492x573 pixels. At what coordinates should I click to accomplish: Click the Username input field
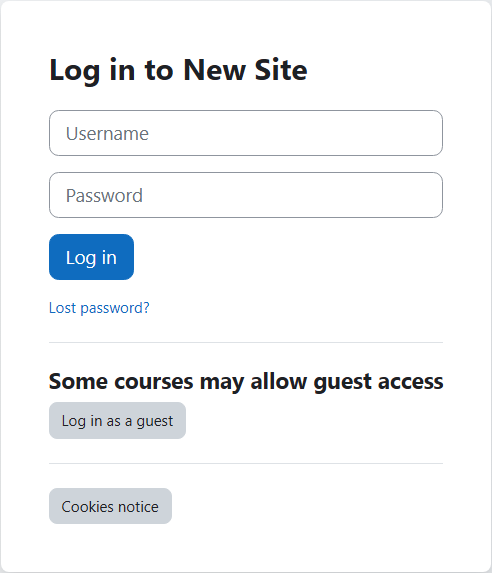pyautogui.click(x=246, y=133)
